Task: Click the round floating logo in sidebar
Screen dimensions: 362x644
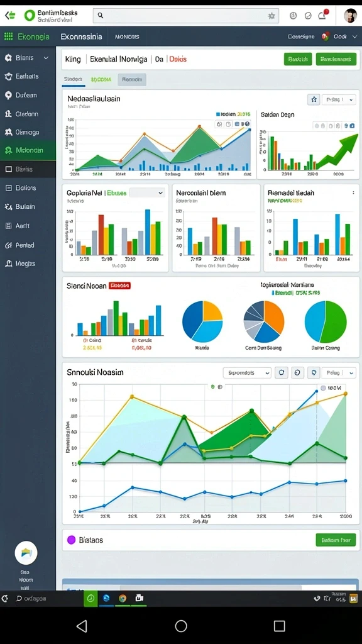Action: point(26,552)
